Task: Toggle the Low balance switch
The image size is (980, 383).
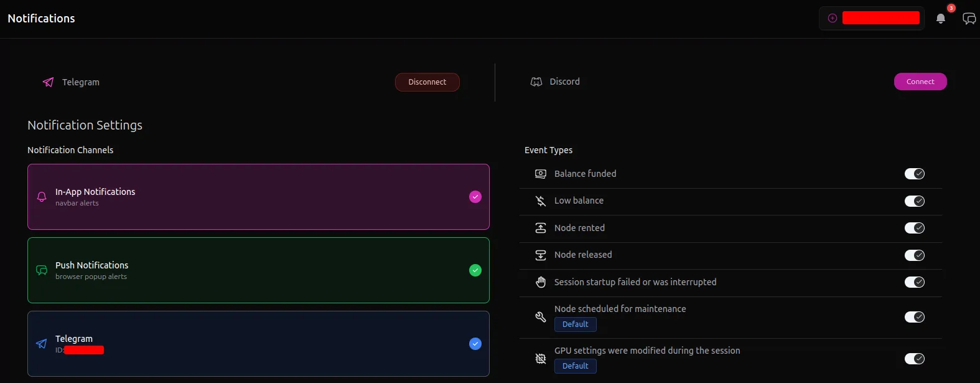Action: point(915,201)
